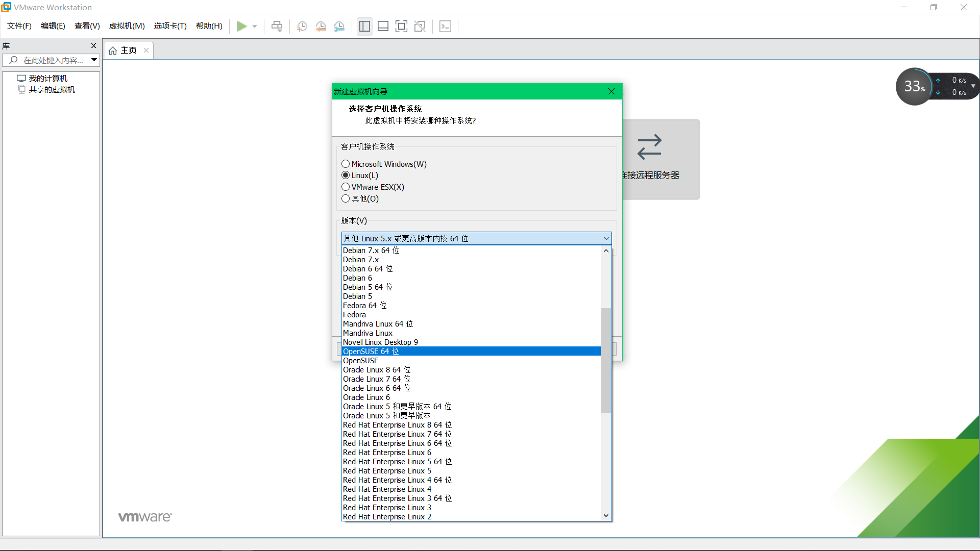980x551 pixels.
Task: Choose Red Hat Enterprise Linux 8 64 位
Action: (x=472, y=425)
